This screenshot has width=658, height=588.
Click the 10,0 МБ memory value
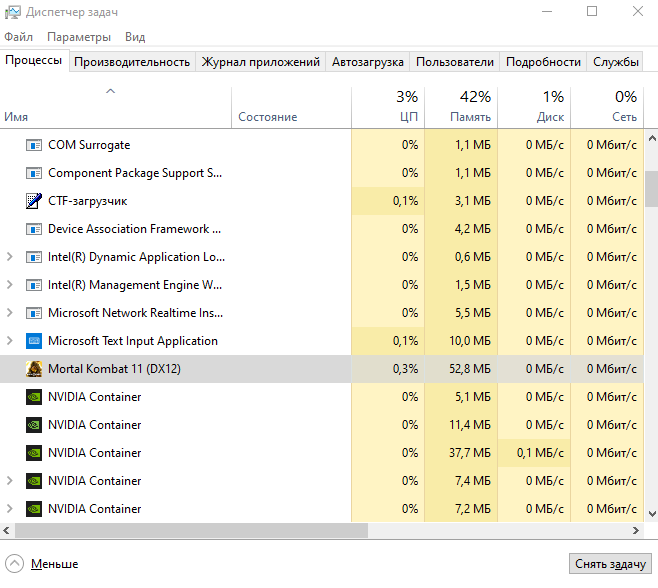(x=470, y=341)
